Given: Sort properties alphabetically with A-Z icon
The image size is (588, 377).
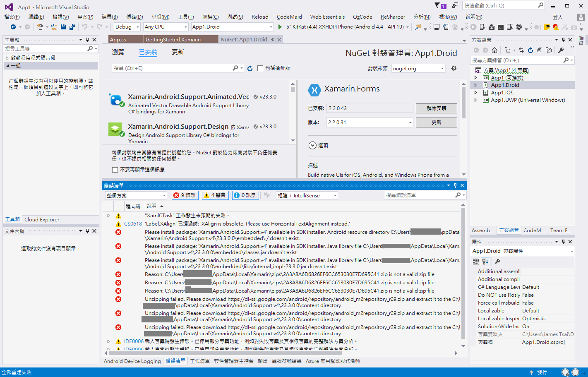Looking at the screenshot, I should pos(486,262).
